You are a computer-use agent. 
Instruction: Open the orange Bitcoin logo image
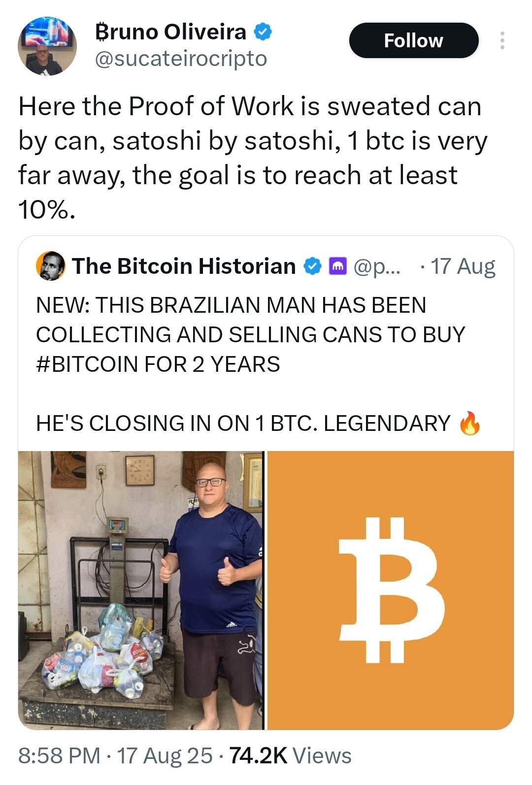coord(391,590)
